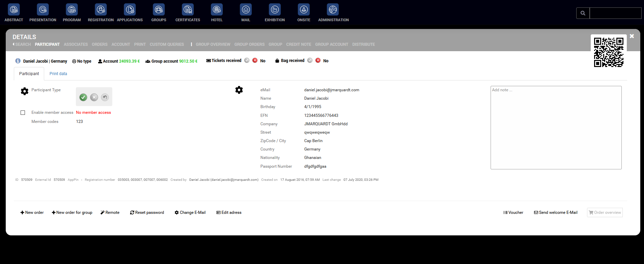
Task: Go back to Search
Action: (22, 44)
